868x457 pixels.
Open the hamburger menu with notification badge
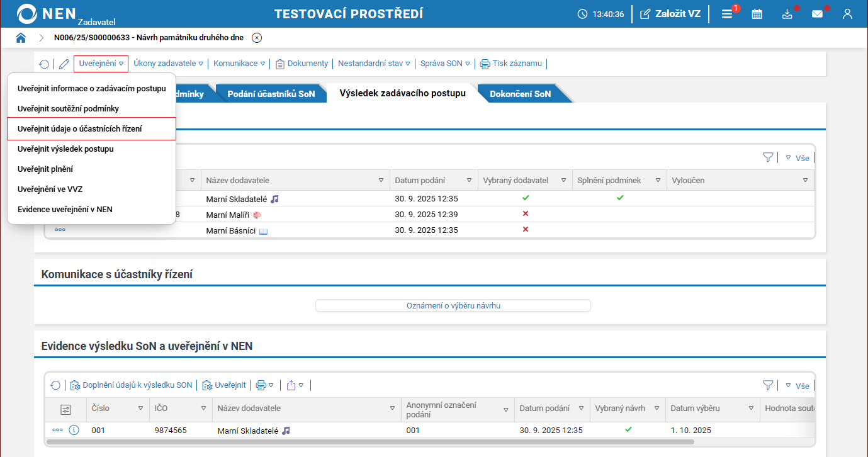(727, 14)
